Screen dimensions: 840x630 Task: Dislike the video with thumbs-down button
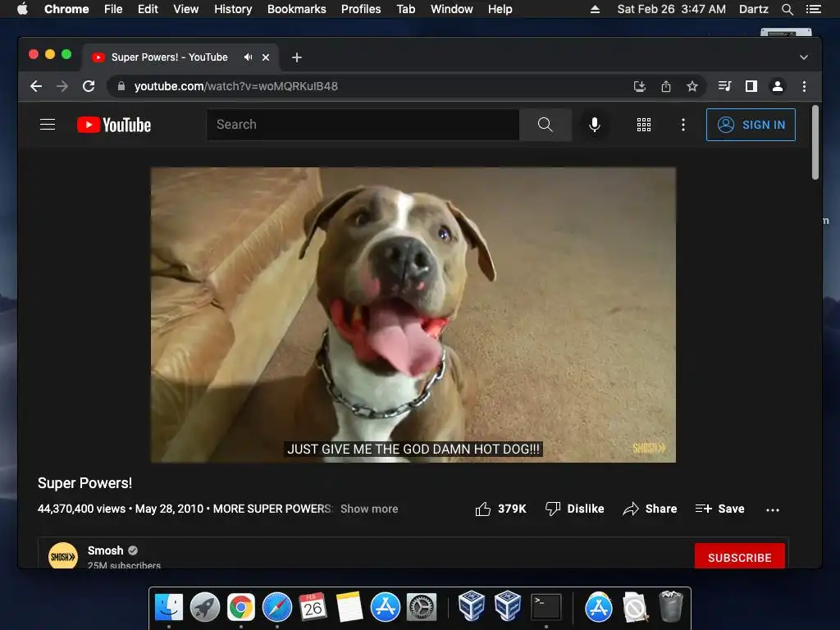coord(574,509)
